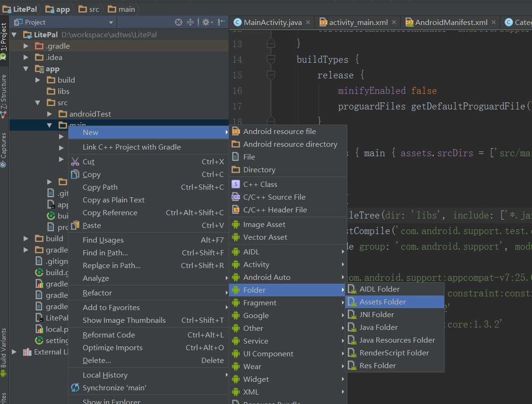Click the src breadcrumb
The image size is (532, 404).
[89, 9]
